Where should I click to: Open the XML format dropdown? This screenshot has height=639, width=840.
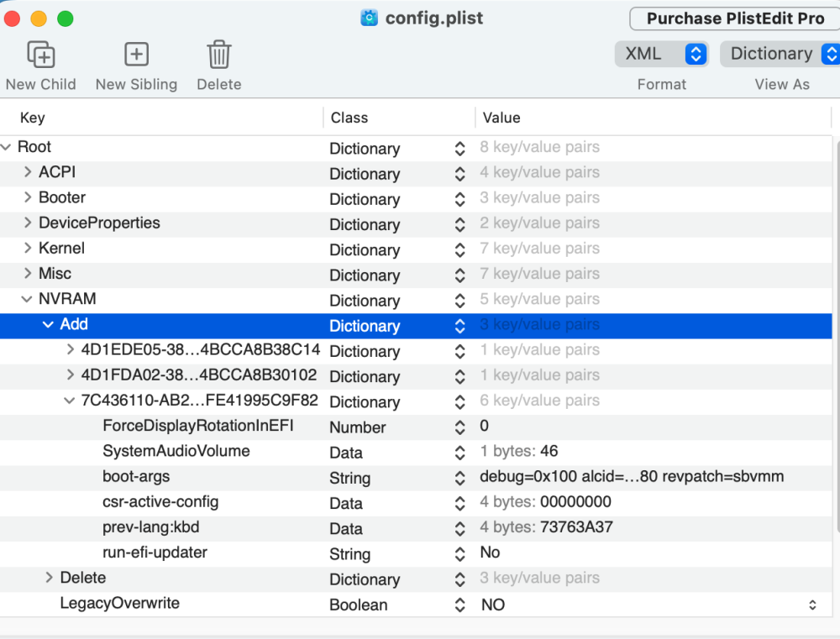click(x=662, y=54)
